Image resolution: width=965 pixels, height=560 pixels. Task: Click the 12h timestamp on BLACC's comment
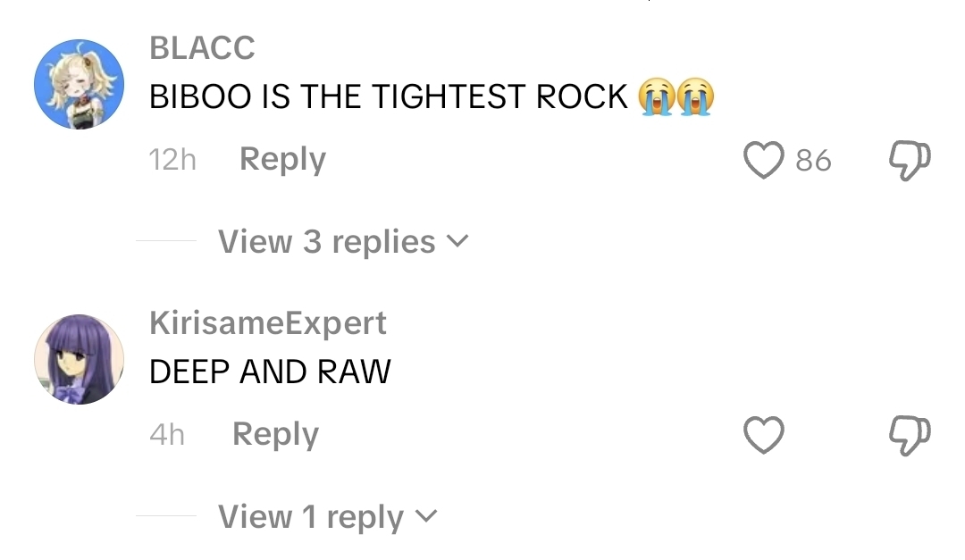click(x=172, y=160)
